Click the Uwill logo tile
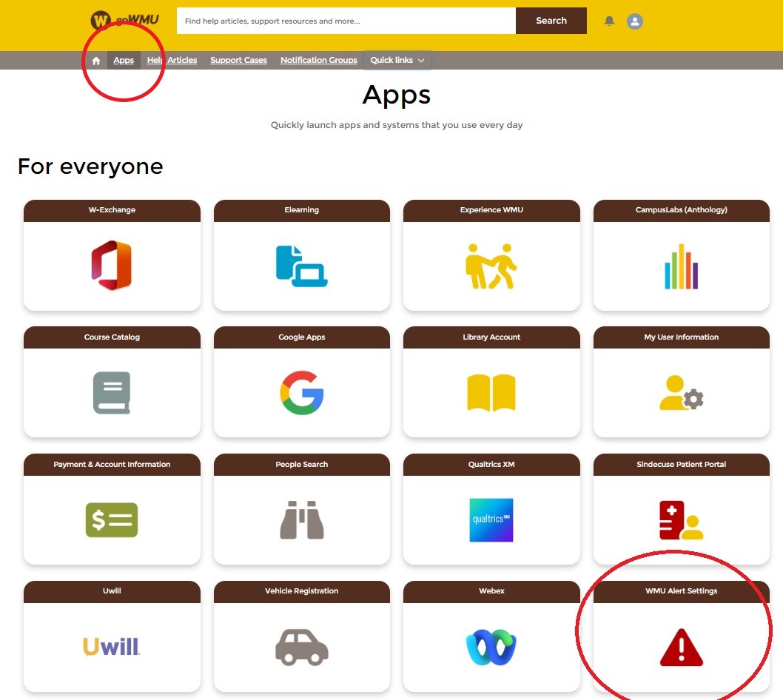The width and height of the screenshot is (783, 700). [111, 647]
